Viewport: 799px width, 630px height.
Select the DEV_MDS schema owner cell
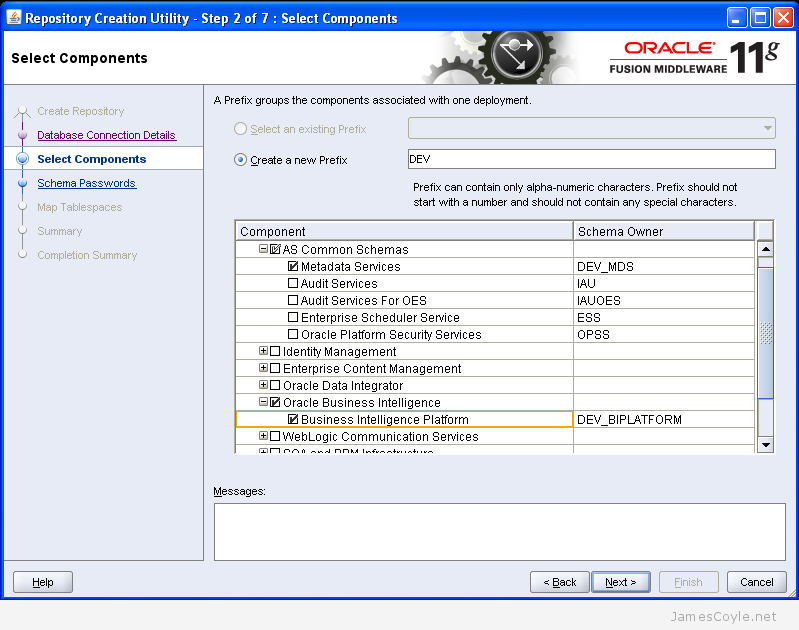tap(664, 266)
